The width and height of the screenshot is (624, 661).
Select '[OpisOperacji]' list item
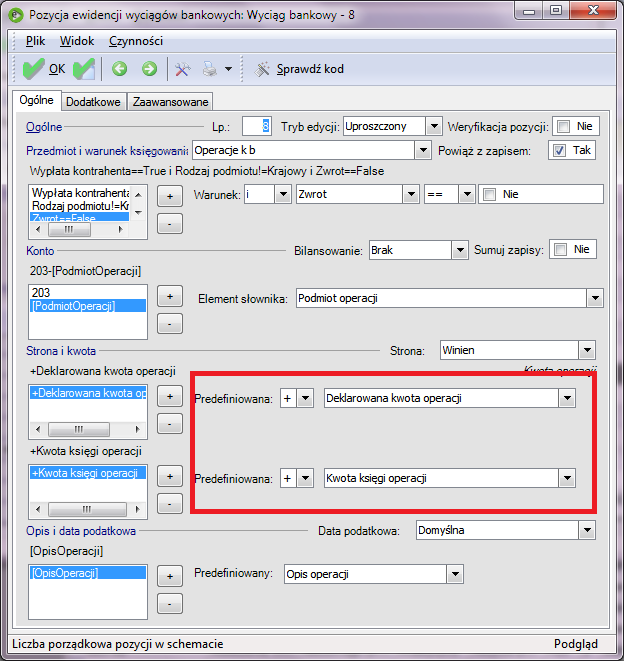coord(88,573)
